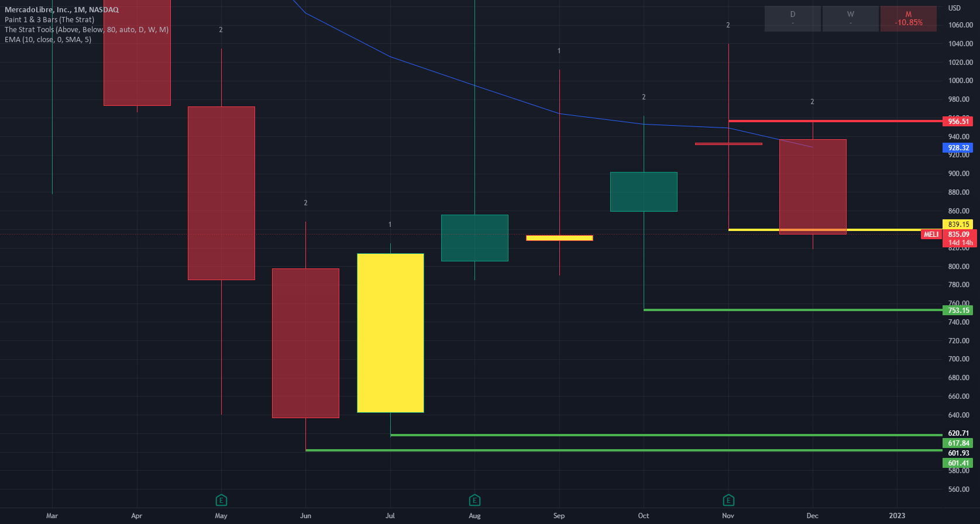This screenshot has height=524, width=980.
Task: Click the 835.09 current price label
Action: tap(958, 235)
